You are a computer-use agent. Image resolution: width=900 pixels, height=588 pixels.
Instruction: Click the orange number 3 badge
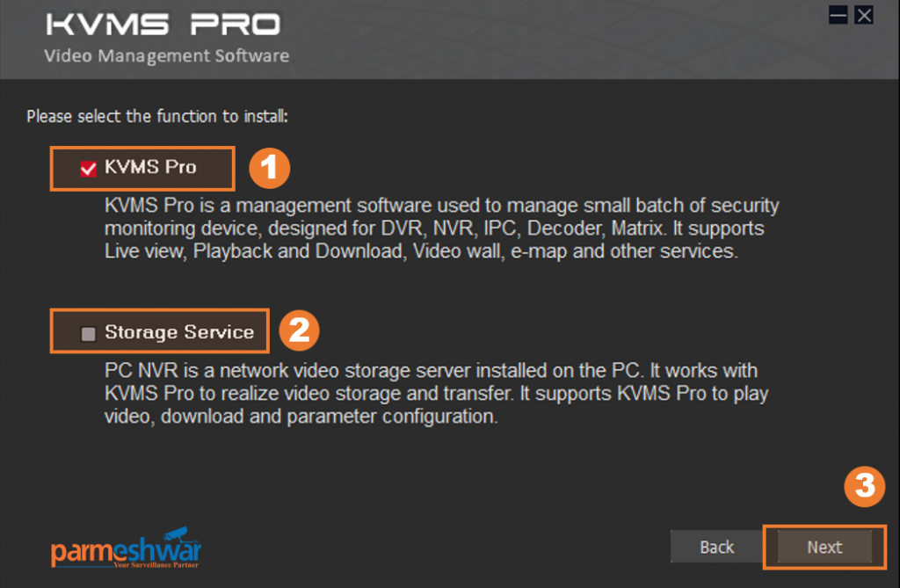coord(865,487)
